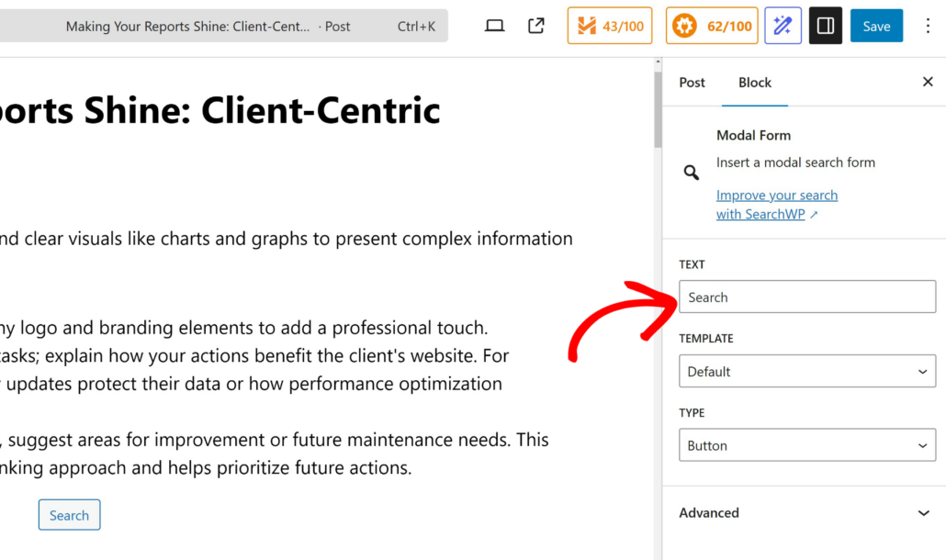Open the Type dropdown showing Button
This screenshot has height=560, width=946.
[x=806, y=445]
